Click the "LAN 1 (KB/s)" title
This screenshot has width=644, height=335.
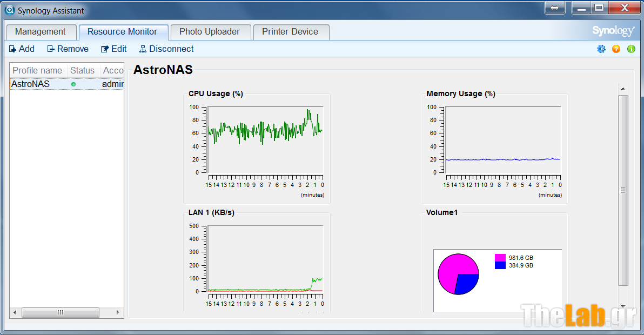pyautogui.click(x=212, y=213)
